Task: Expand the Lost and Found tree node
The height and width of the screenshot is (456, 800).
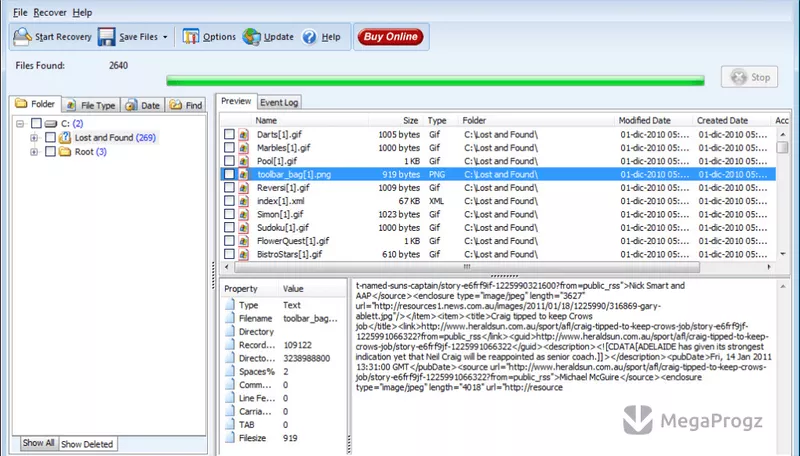Action: point(34,138)
